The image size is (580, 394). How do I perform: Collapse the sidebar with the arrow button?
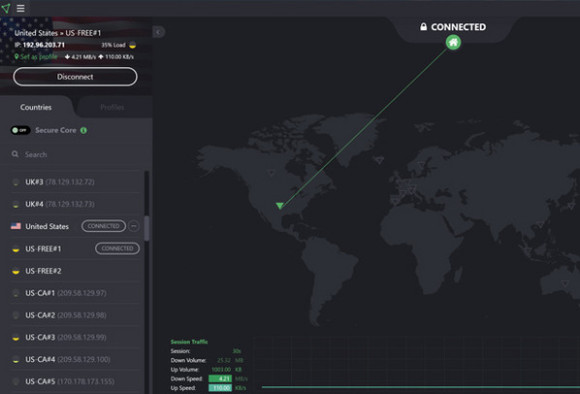tap(159, 32)
